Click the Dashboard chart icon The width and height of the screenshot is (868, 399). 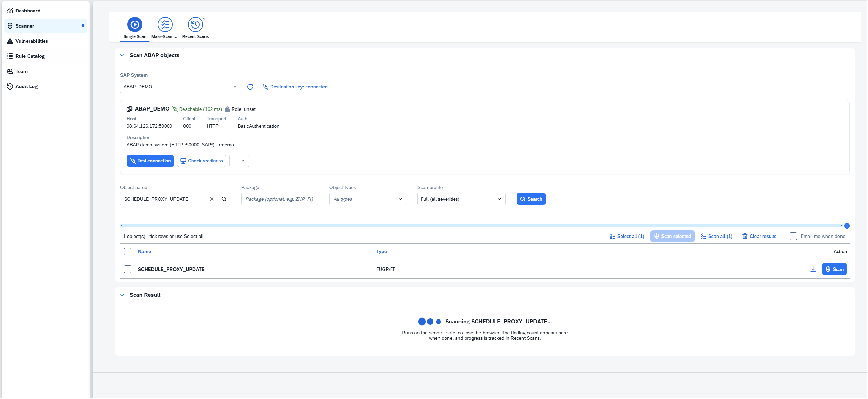tap(10, 11)
